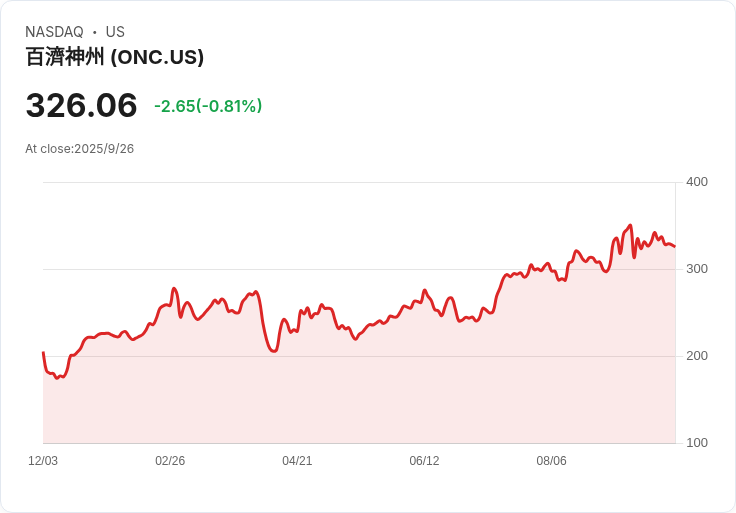Click the US market label
Viewport: 736px width, 513px height.
[x=115, y=32]
